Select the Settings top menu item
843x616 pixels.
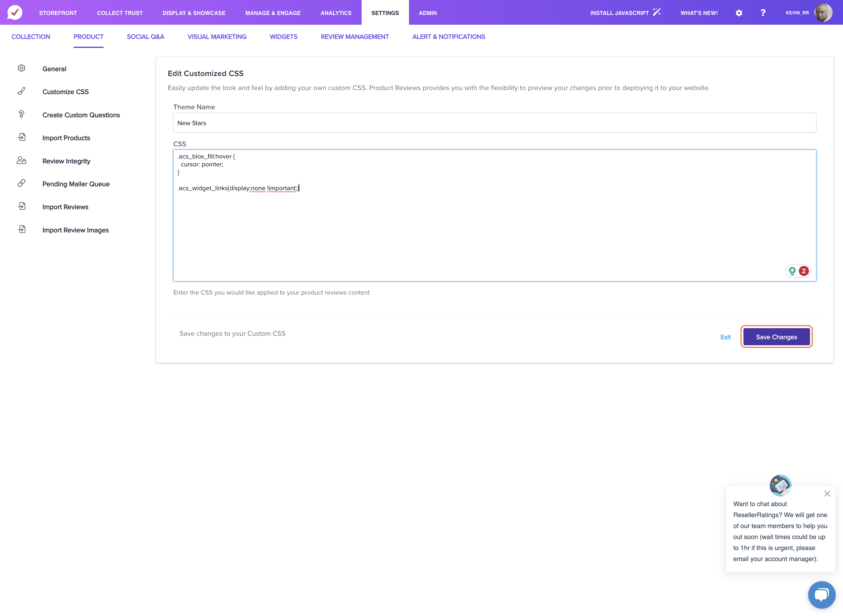point(385,13)
